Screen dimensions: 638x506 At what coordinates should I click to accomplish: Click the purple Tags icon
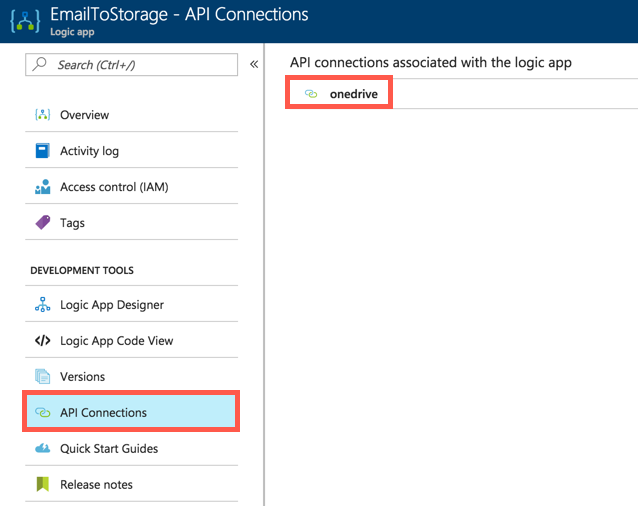[x=42, y=223]
